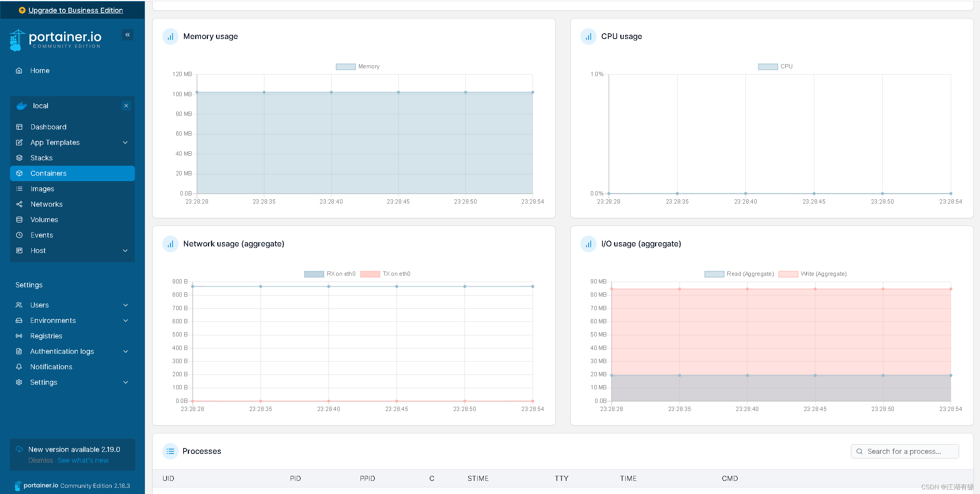Expand the Host chevron
Viewport: 980px width, 494px height.
point(125,251)
